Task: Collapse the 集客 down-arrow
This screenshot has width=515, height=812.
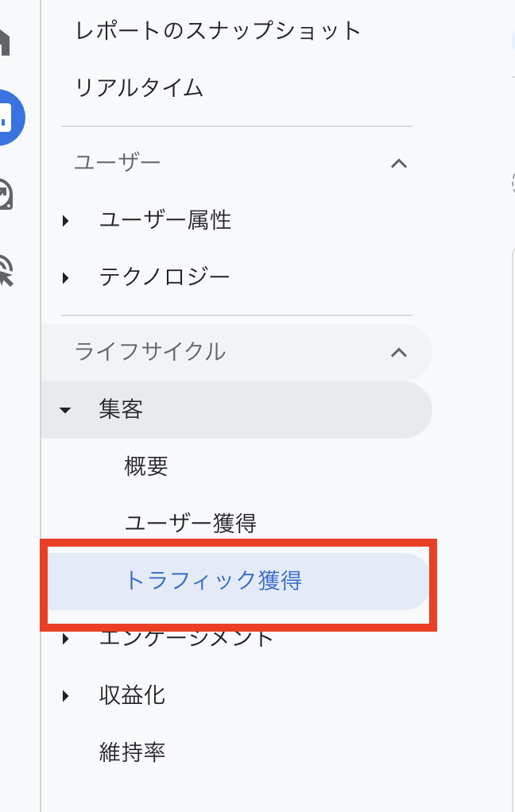Action: coord(65,410)
